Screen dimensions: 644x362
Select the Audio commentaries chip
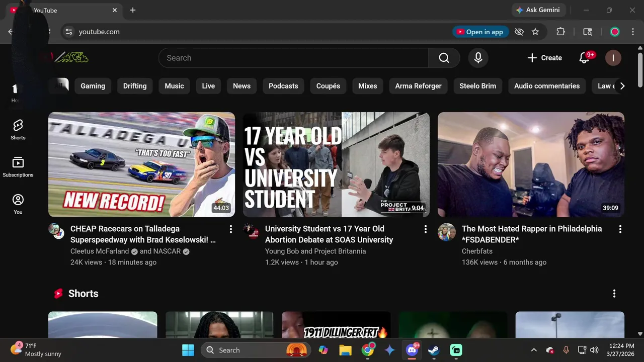[547, 86]
